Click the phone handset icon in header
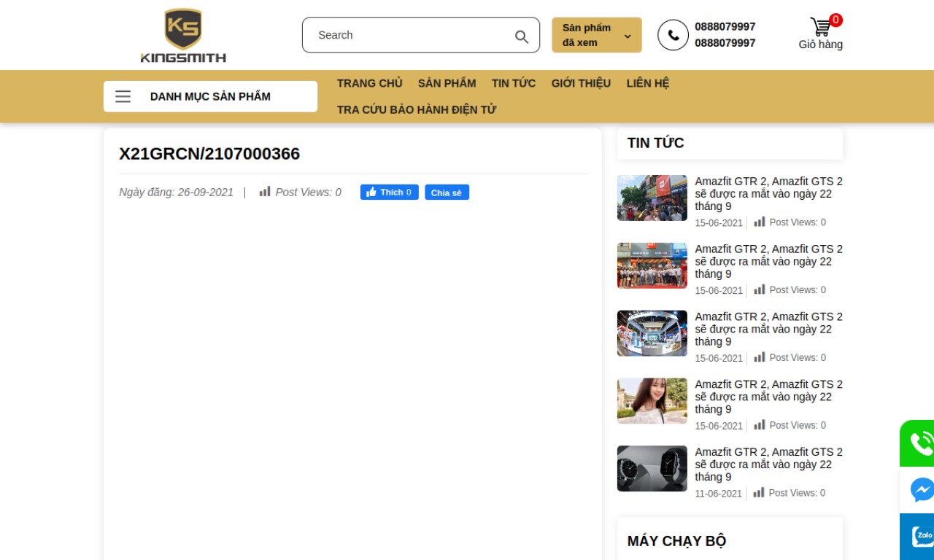The width and height of the screenshot is (934, 560). point(672,35)
